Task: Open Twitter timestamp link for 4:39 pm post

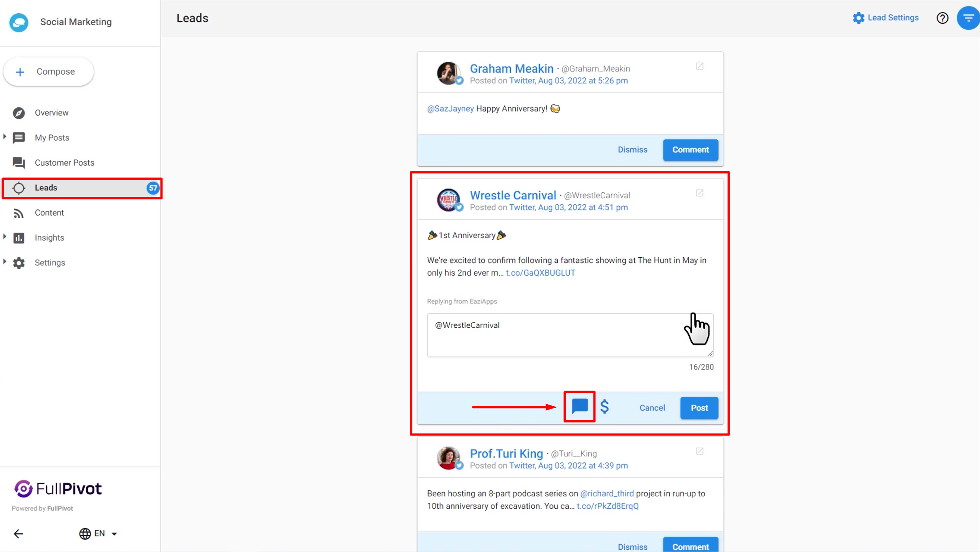Action: tap(568, 466)
